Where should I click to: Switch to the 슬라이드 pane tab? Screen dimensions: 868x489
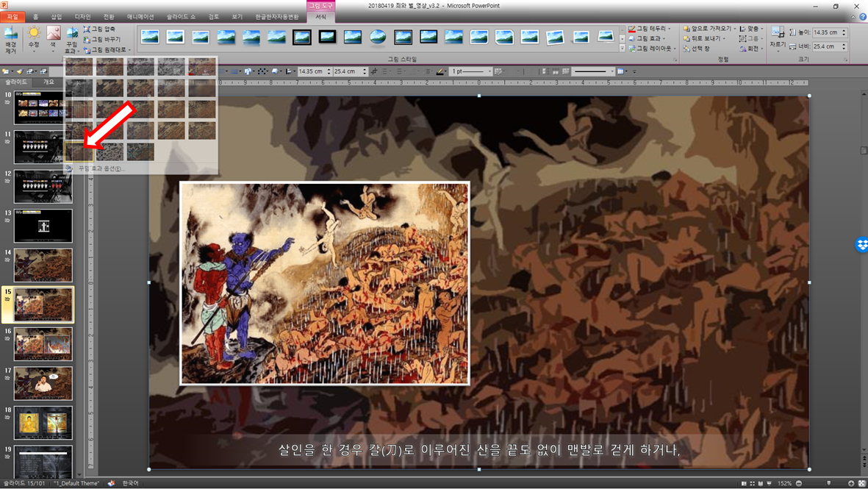tap(15, 82)
